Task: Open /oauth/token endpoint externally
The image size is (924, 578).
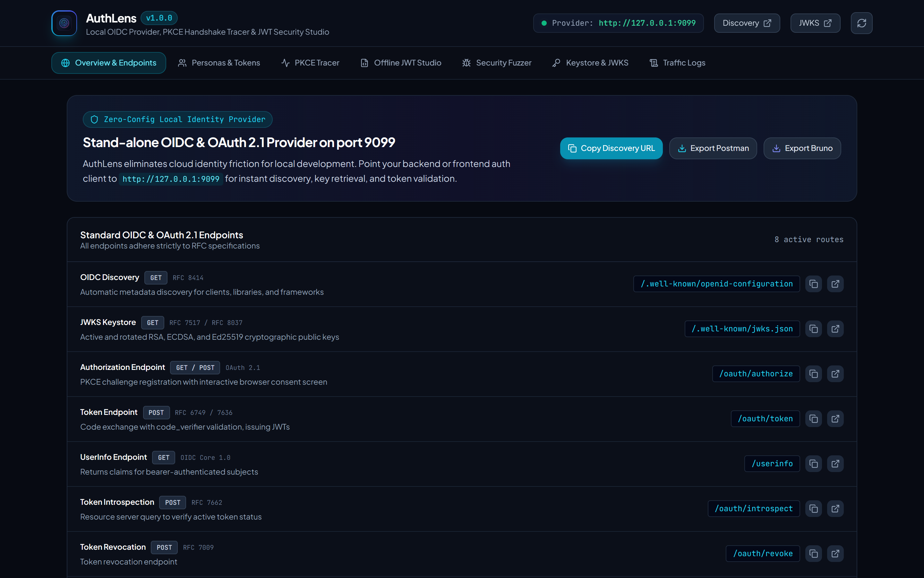Action: click(835, 419)
